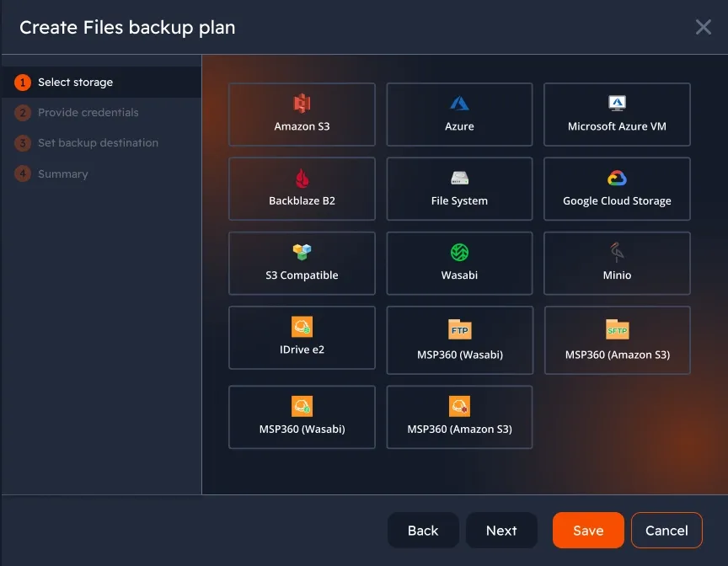Open the Provide credentials step
The image size is (728, 566).
click(x=88, y=112)
